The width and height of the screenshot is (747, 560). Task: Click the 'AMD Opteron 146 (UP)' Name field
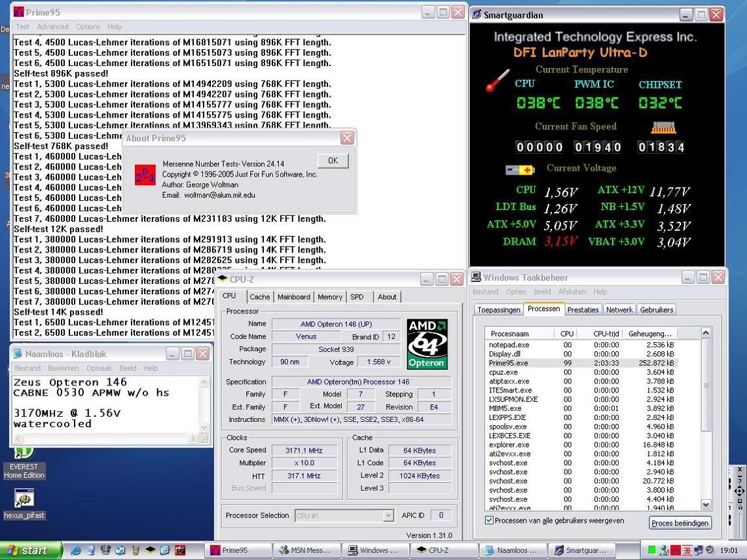(337, 324)
